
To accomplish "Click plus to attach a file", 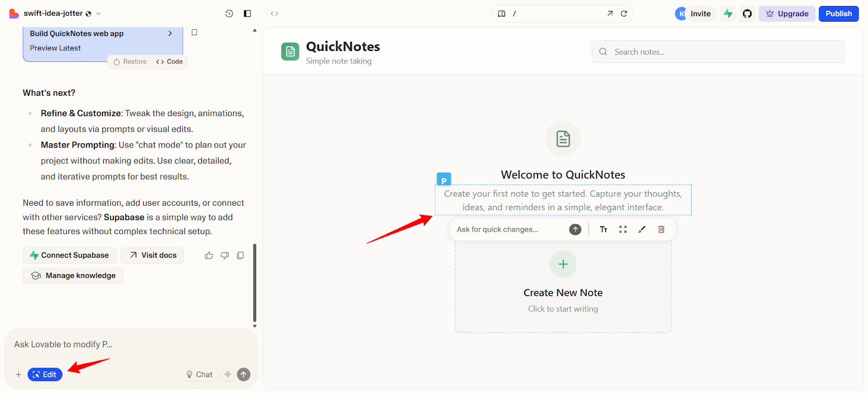I will click(x=18, y=375).
